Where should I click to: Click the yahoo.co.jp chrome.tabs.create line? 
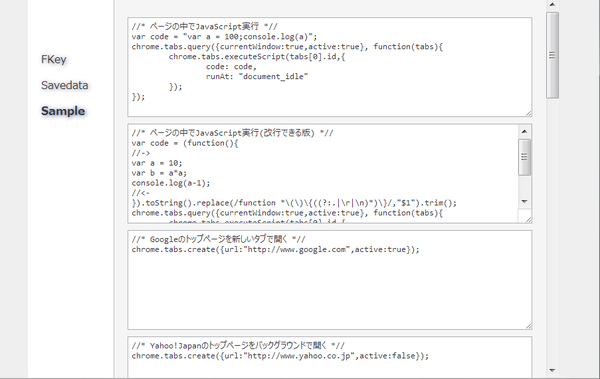(x=280, y=356)
